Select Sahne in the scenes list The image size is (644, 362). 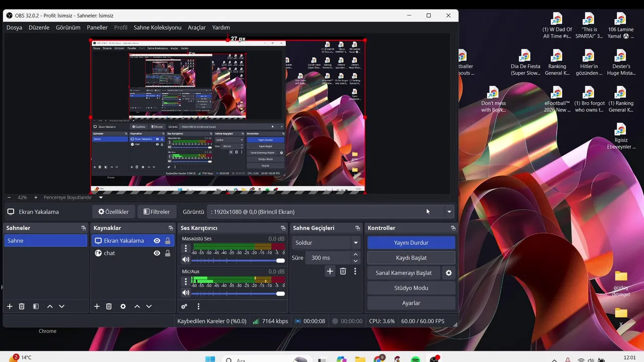[45, 241]
